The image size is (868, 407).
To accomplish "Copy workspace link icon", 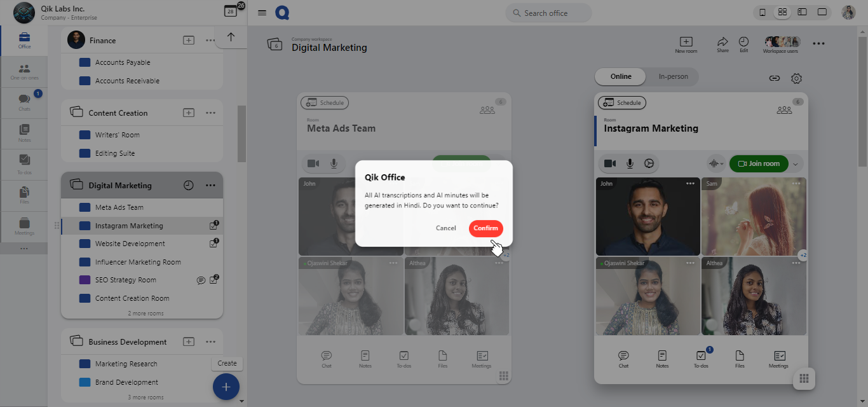I will point(774,78).
